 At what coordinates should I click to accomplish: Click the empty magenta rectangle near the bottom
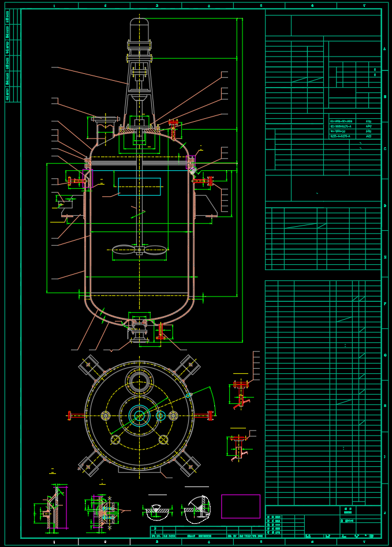241,506
